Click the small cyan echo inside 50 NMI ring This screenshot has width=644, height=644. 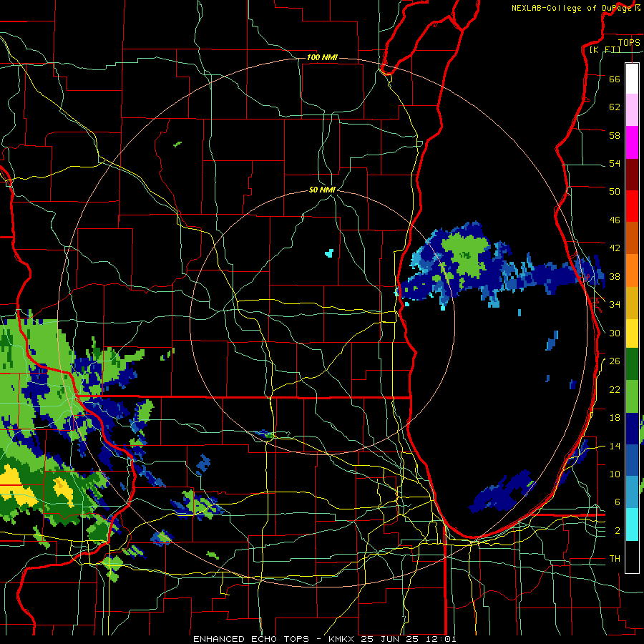coord(329,253)
